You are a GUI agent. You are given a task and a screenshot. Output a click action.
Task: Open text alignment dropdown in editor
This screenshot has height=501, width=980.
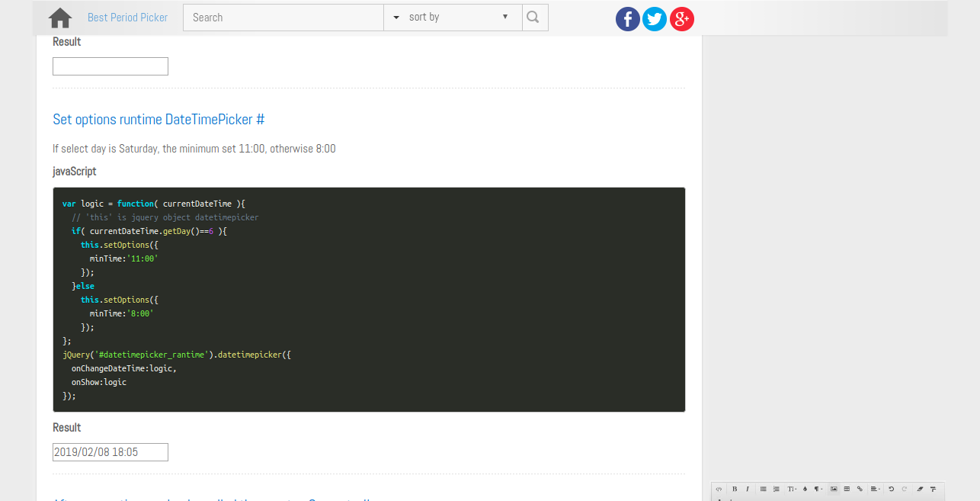875,489
